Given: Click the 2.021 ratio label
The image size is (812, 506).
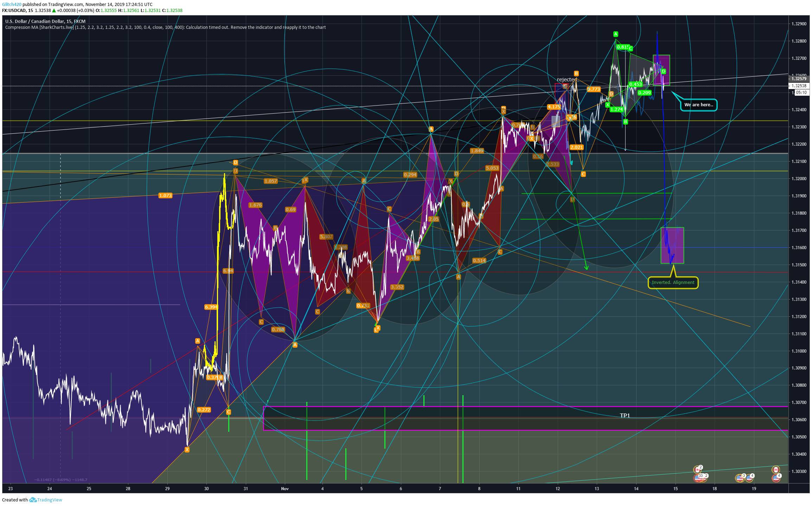Looking at the screenshot, I should click(577, 147).
